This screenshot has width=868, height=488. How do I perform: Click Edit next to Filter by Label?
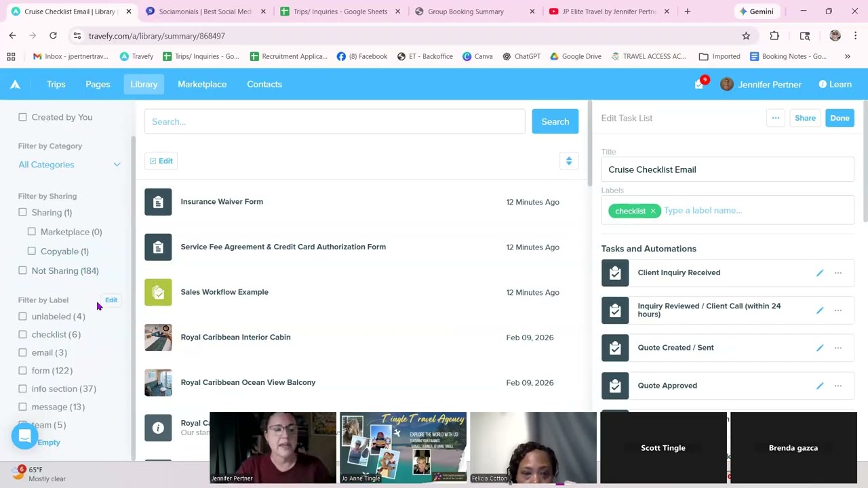(x=111, y=300)
